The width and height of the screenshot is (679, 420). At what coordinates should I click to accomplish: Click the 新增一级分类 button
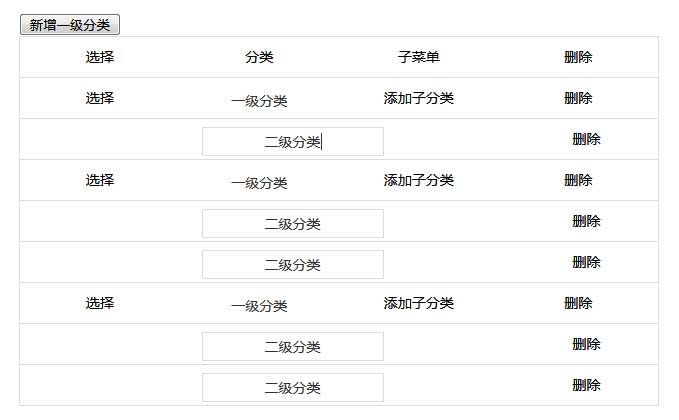click(70, 25)
